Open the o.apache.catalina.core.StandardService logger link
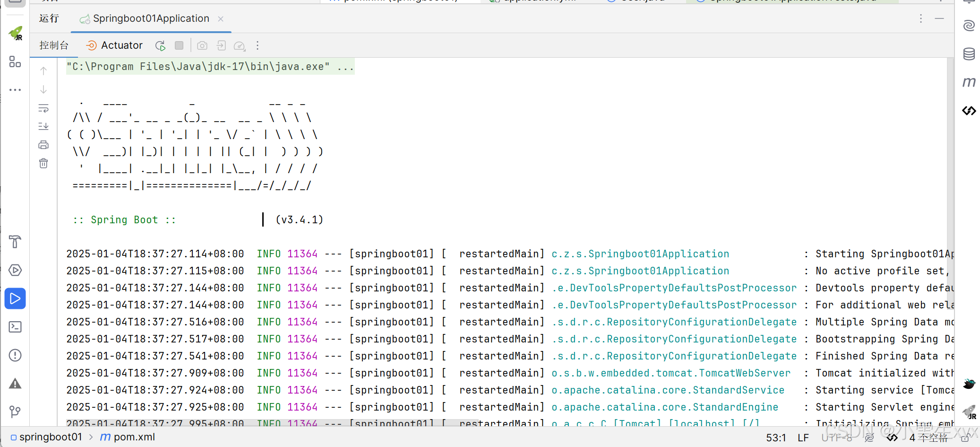 click(668, 390)
